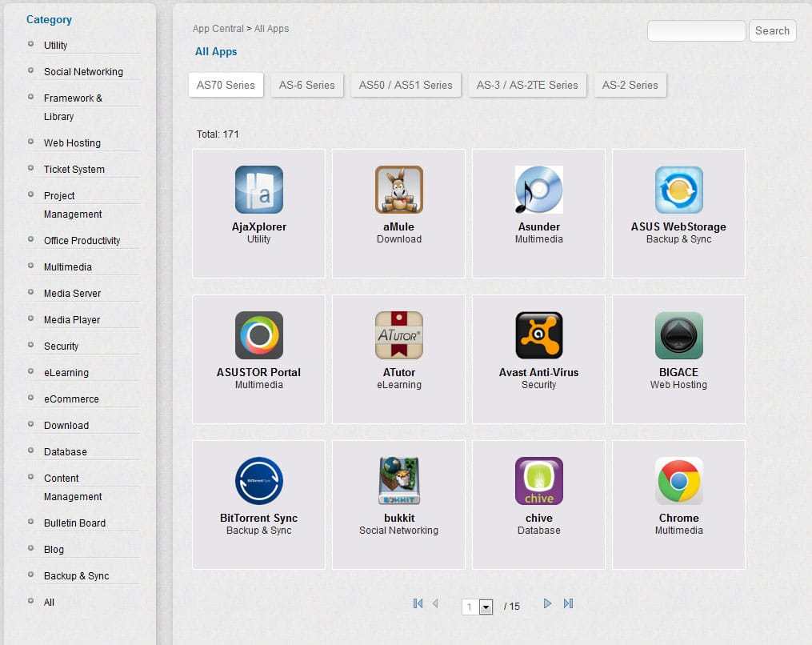Click the Asunder app name

pyautogui.click(x=539, y=227)
